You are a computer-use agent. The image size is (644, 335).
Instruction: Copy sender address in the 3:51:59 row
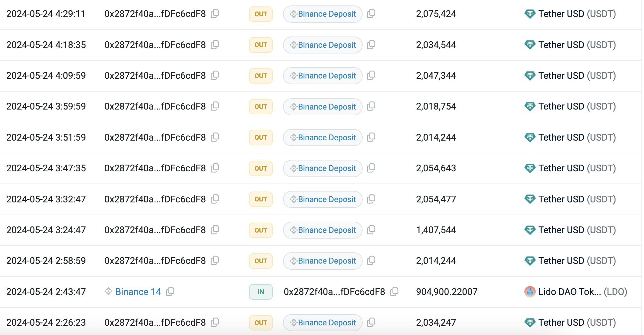[215, 137]
